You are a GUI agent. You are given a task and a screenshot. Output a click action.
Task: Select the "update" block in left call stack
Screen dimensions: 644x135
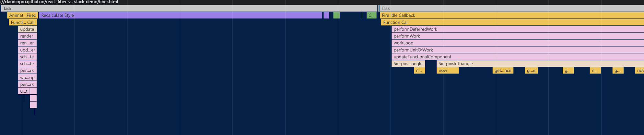[x=27, y=29]
